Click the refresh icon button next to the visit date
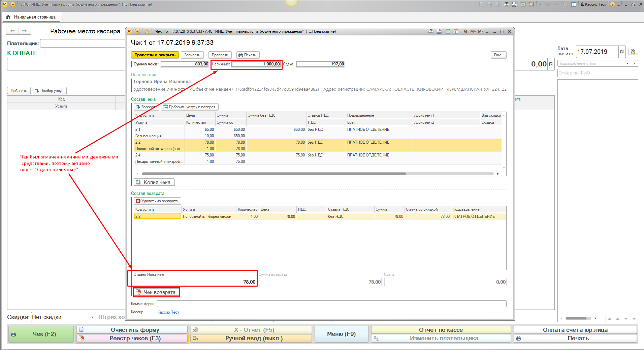This screenshot has width=644, height=350. [633, 52]
